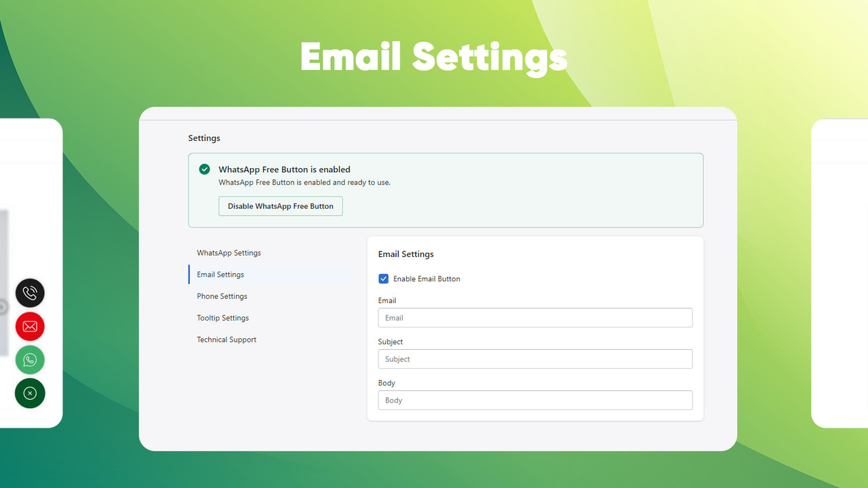Select the phone call icon in the widget
The width and height of the screenshot is (868, 488).
tap(30, 293)
